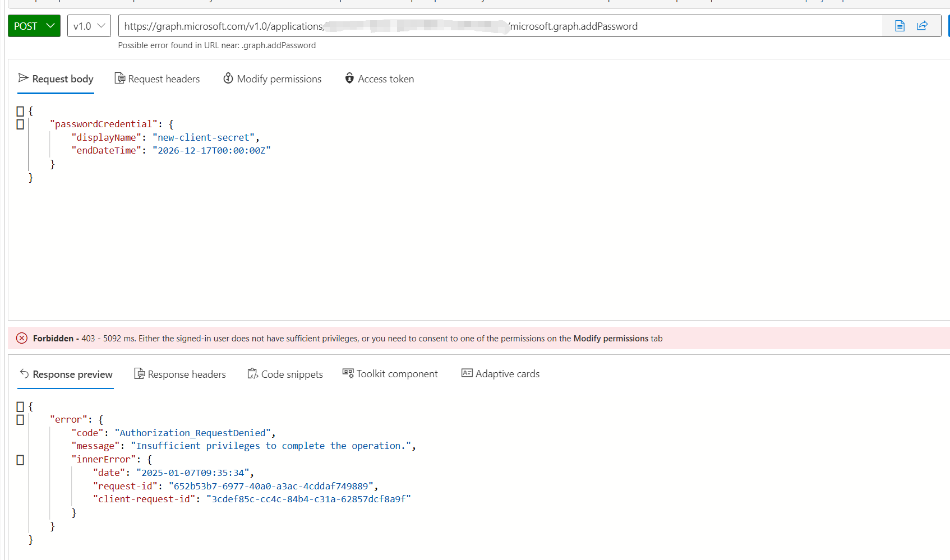Click the displayName value new-client-secret
The image size is (950, 560).
click(x=204, y=137)
